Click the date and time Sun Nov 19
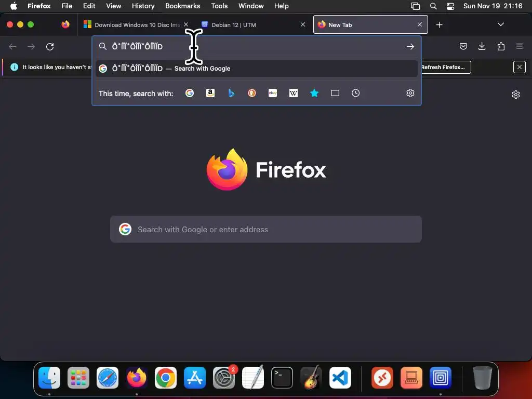Viewport: 532px width, 399px height. point(493,6)
